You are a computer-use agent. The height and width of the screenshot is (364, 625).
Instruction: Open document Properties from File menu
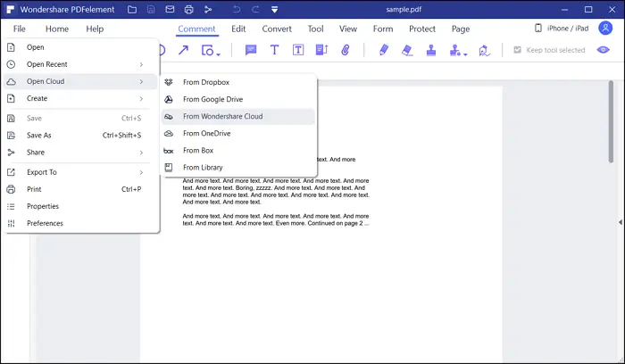79,206
